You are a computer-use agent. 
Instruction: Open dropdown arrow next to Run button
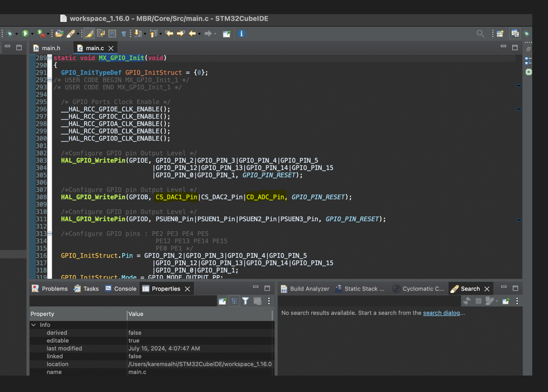coord(32,34)
